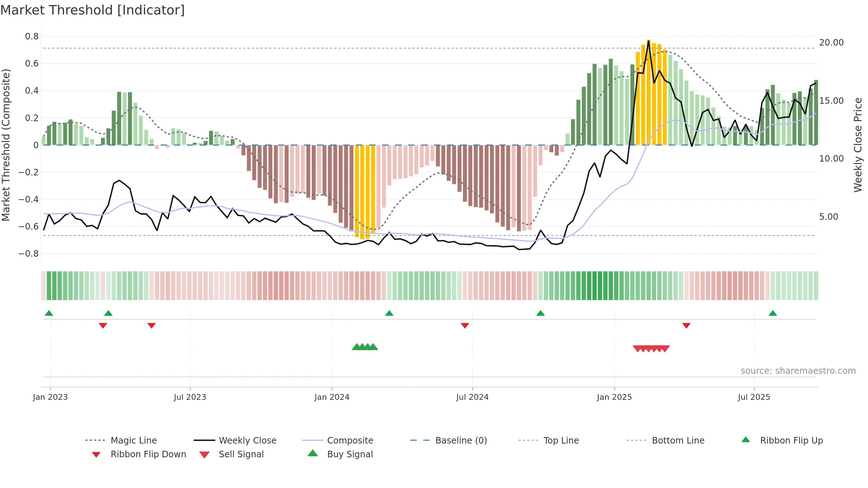Click the source: sharemaestro.com label

[798, 371]
